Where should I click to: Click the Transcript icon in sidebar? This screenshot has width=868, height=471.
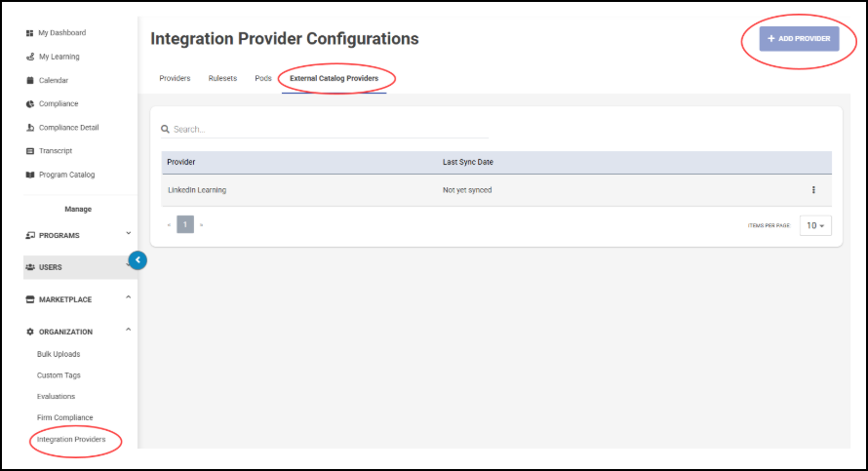pyautogui.click(x=30, y=151)
